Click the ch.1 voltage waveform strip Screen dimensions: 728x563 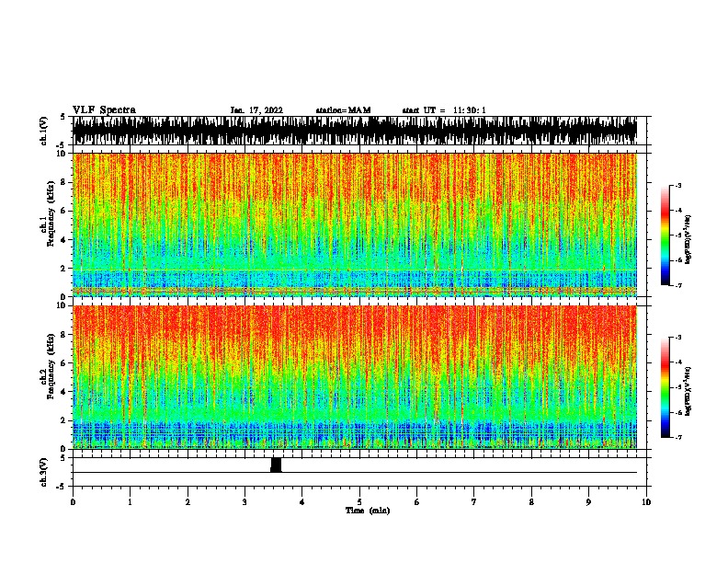pos(355,131)
